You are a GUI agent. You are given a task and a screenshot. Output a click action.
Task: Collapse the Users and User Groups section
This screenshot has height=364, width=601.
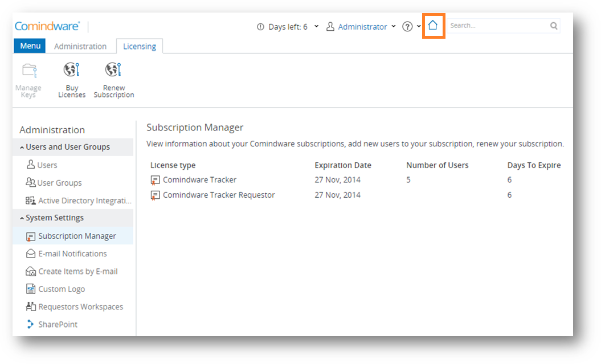coord(22,148)
